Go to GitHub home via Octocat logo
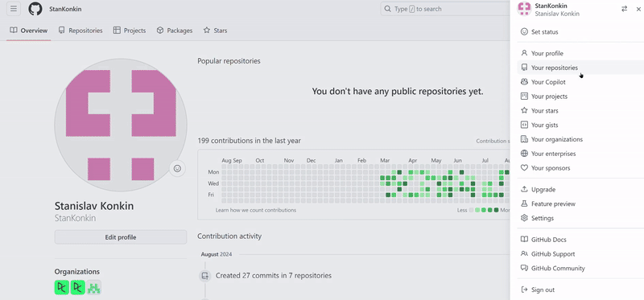This screenshot has height=300, width=644. pos(35,9)
